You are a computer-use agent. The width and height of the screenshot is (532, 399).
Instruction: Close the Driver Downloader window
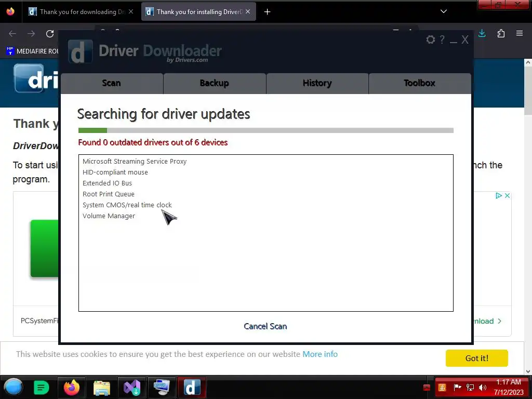point(465,39)
